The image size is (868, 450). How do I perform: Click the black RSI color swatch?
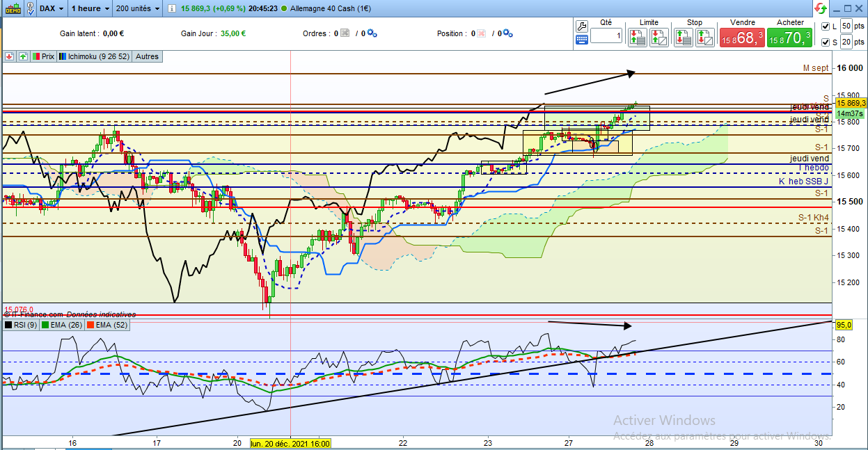(8, 325)
